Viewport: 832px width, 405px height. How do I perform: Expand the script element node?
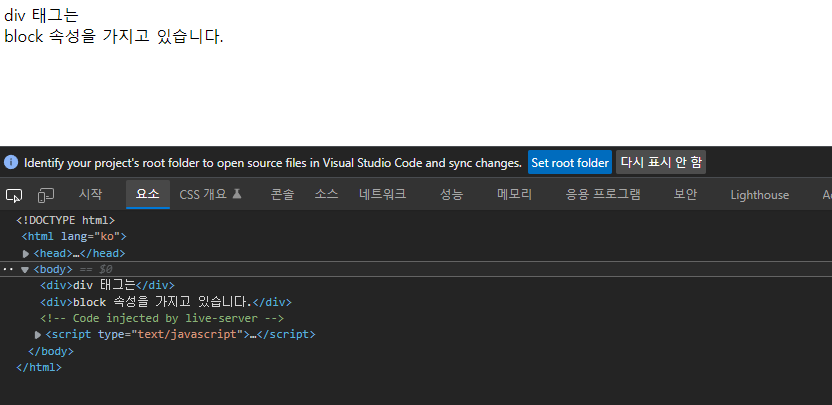point(38,335)
